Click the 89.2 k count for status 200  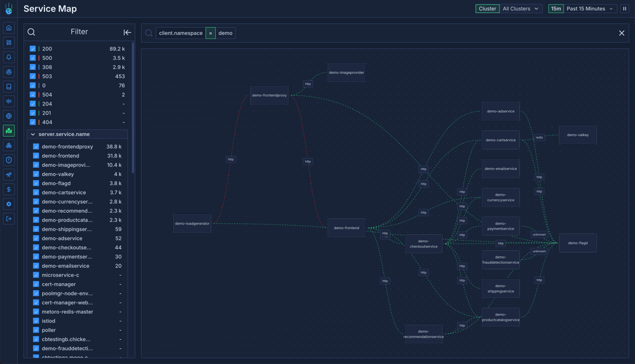pos(117,48)
